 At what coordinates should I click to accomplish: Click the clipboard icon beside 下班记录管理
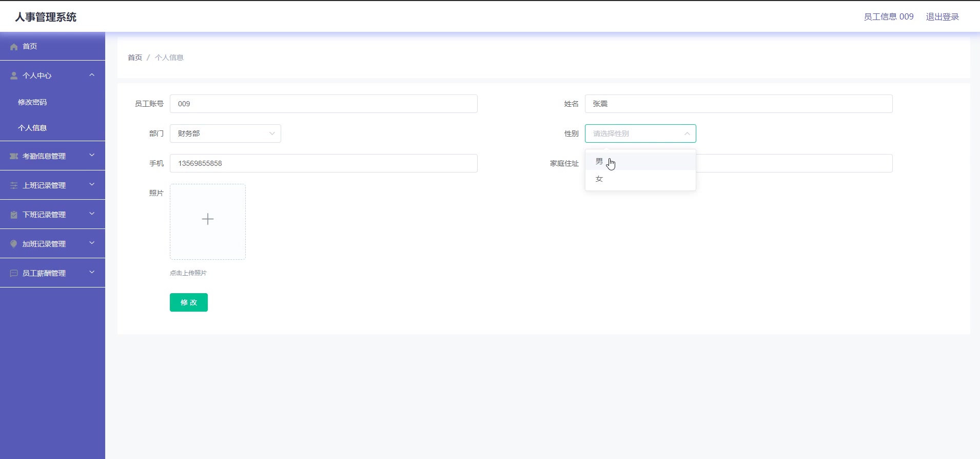click(x=14, y=215)
